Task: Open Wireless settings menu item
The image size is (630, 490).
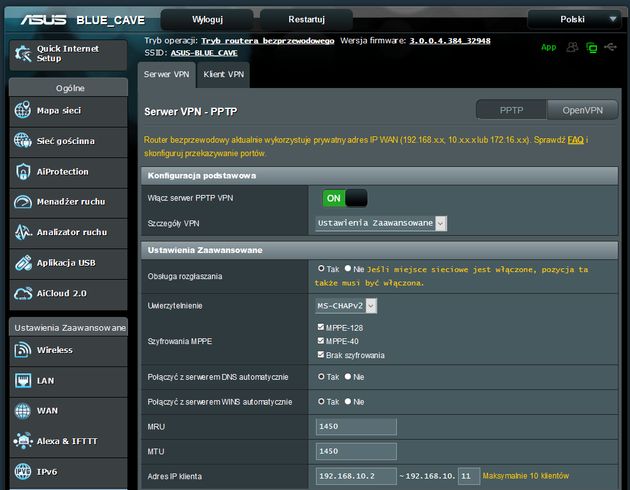Action: tap(68, 350)
